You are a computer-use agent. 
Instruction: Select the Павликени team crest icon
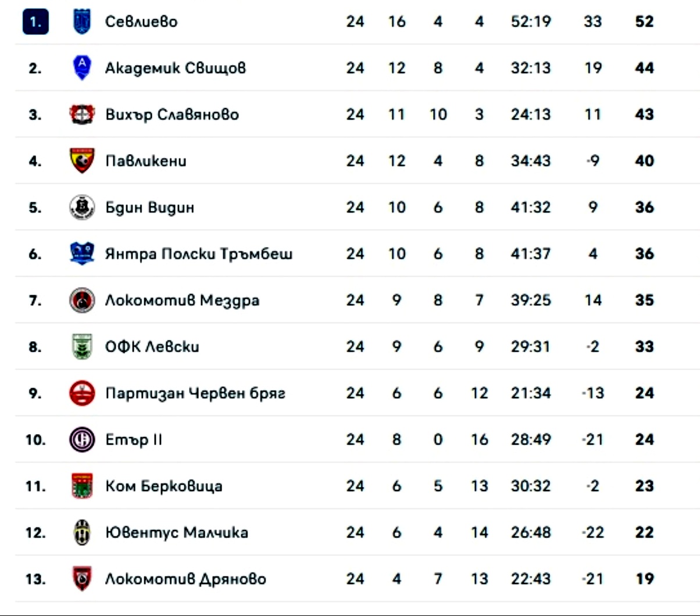(82, 161)
